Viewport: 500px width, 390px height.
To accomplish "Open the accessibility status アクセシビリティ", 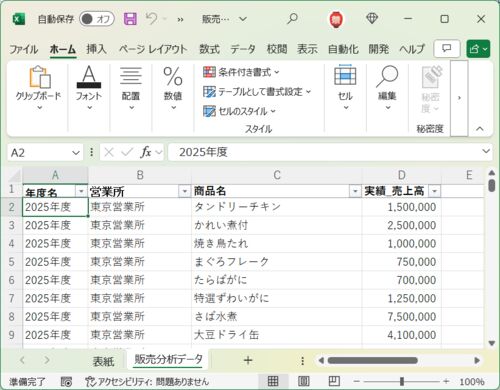I will click(x=147, y=381).
